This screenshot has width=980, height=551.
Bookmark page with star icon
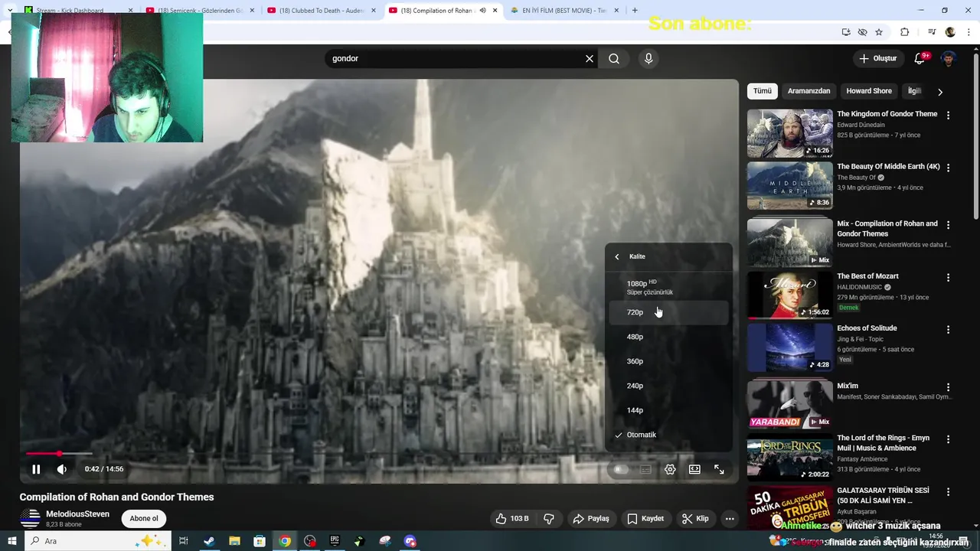[x=879, y=32]
